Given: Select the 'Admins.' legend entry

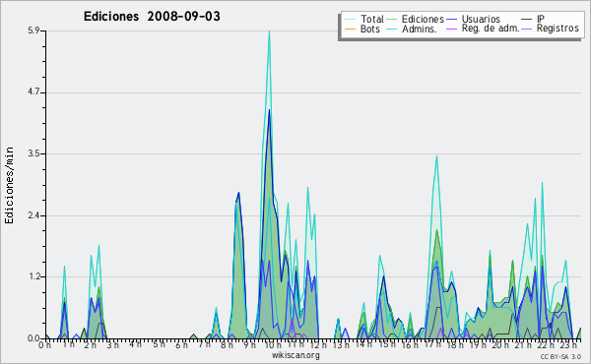Looking at the screenshot, I should pyautogui.click(x=412, y=29).
